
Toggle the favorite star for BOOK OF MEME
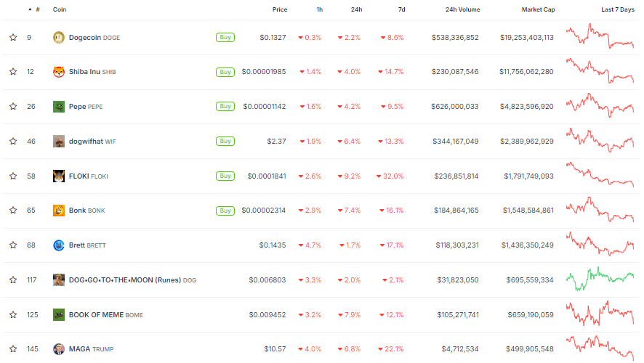tap(13, 314)
